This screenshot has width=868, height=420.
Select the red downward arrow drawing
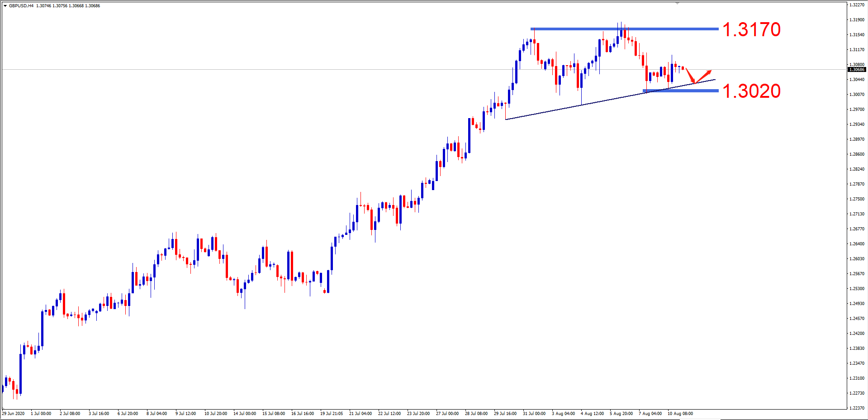pos(690,76)
